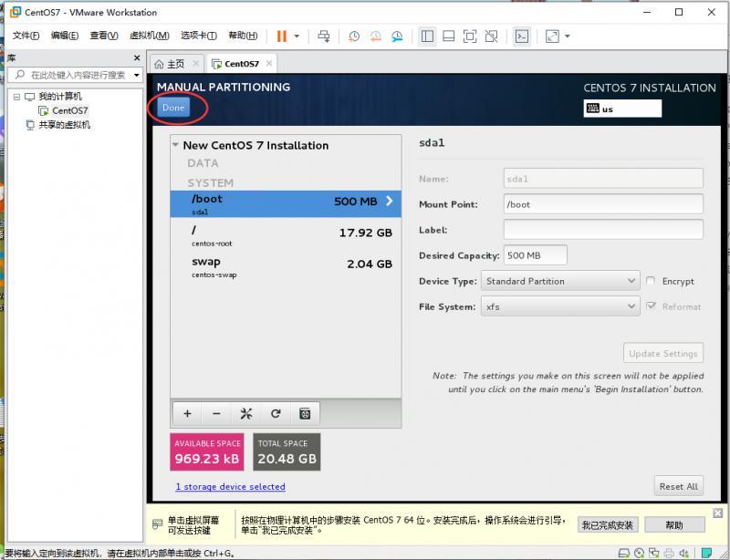Screen dimensions: 730x560
Task: Click the network adapter status bar icon
Action: click(x=653, y=553)
